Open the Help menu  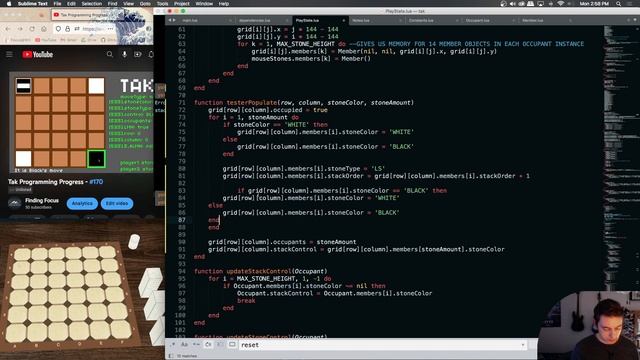click(224, 4)
